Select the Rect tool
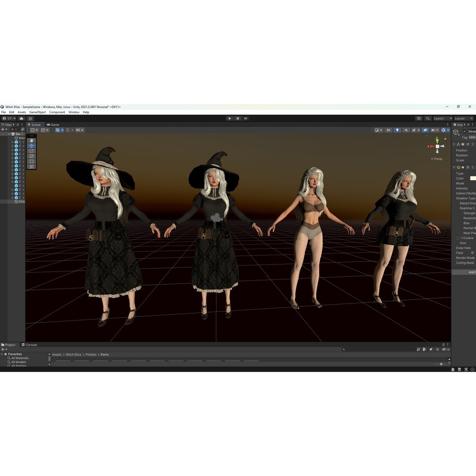Screen dimensions: 476x476 32,161
